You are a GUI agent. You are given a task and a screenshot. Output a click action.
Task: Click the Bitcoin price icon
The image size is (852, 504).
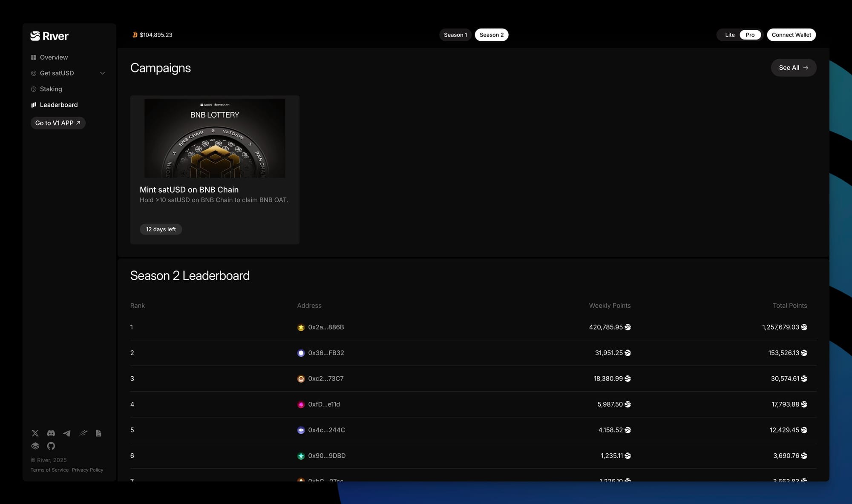coord(135,35)
